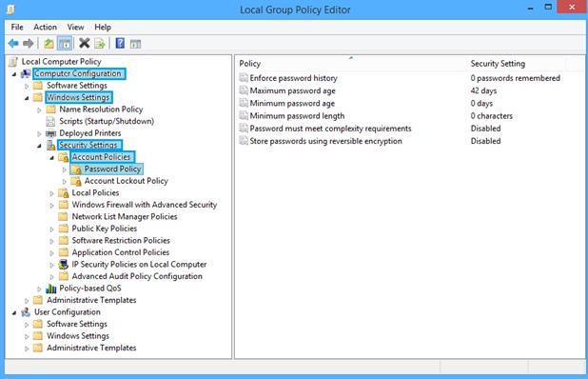
Task: Select Advanced Audit Policy Configuration
Action: pos(137,276)
